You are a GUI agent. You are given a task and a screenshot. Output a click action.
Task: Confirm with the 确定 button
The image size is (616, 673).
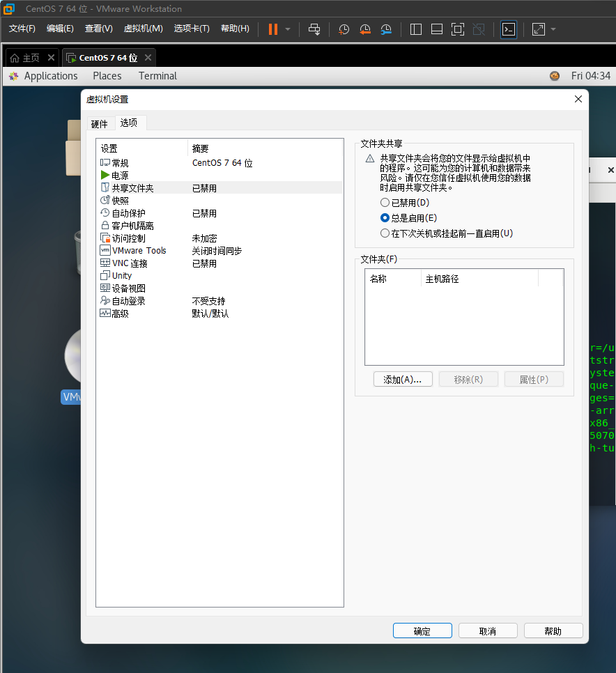pos(422,631)
